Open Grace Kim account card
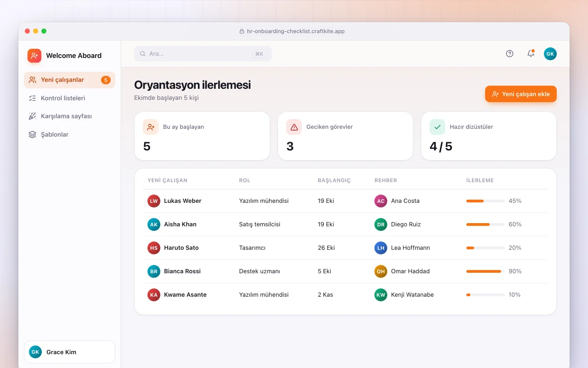 coord(69,352)
